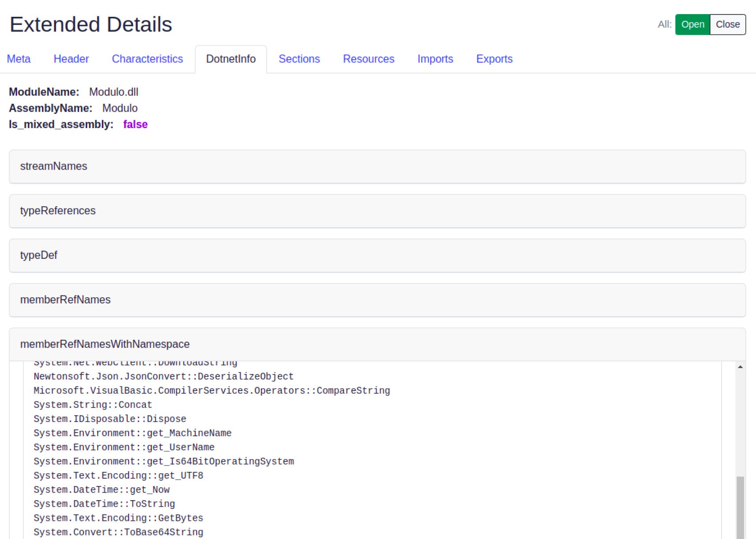The height and width of the screenshot is (539, 756).
Task: Click the DotnetInfo tab
Action: (x=231, y=59)
